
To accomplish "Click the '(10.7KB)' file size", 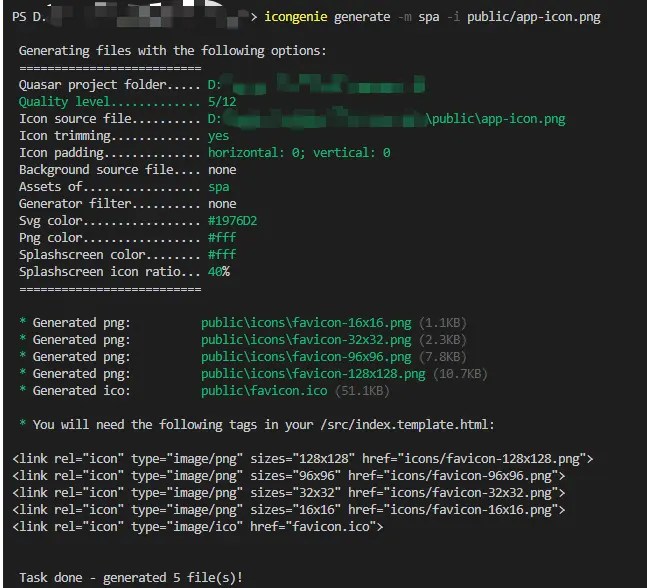I will click(460, 374).
